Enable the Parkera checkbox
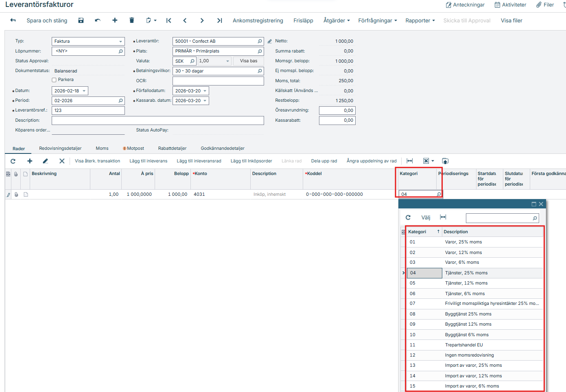This screenshot has height=392, width=566. (54, 80)
